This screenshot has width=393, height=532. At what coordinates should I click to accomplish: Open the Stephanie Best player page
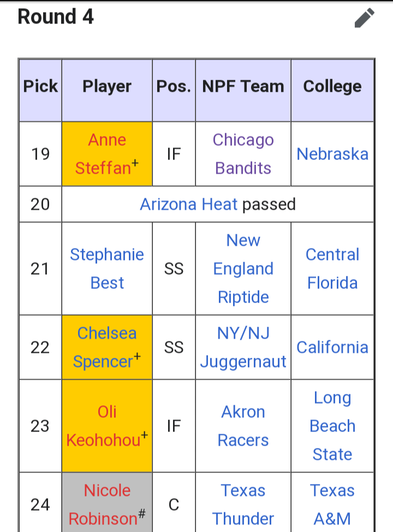(x=107, y=269)
